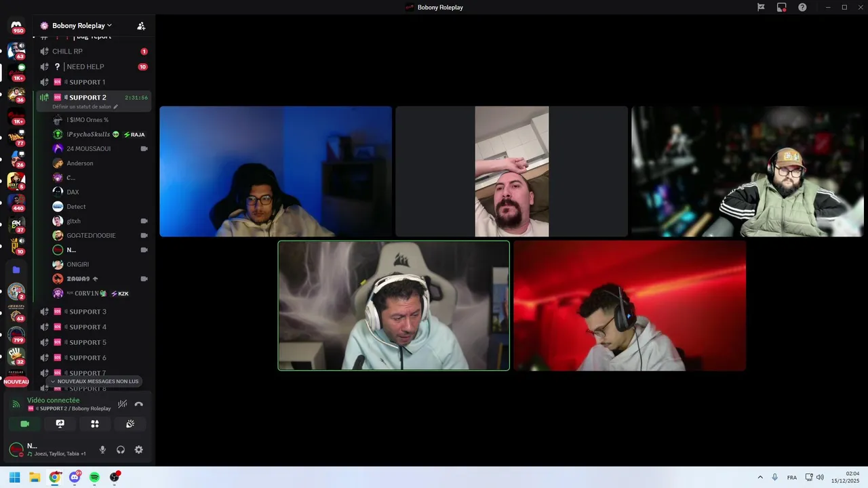Open Windows Start menu
The height and width of the screenshot is (488, 868).
(14, 477)
